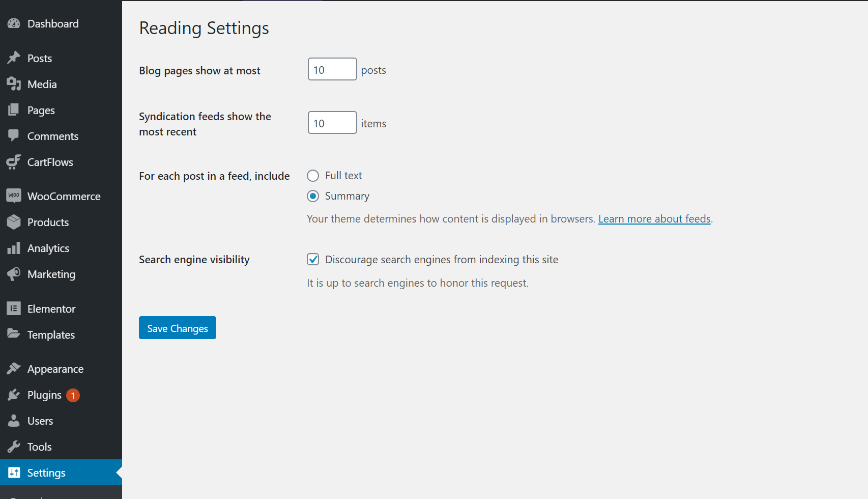Click the Plugins plug icon
868x499 pixels.
(x=14, y=395)
